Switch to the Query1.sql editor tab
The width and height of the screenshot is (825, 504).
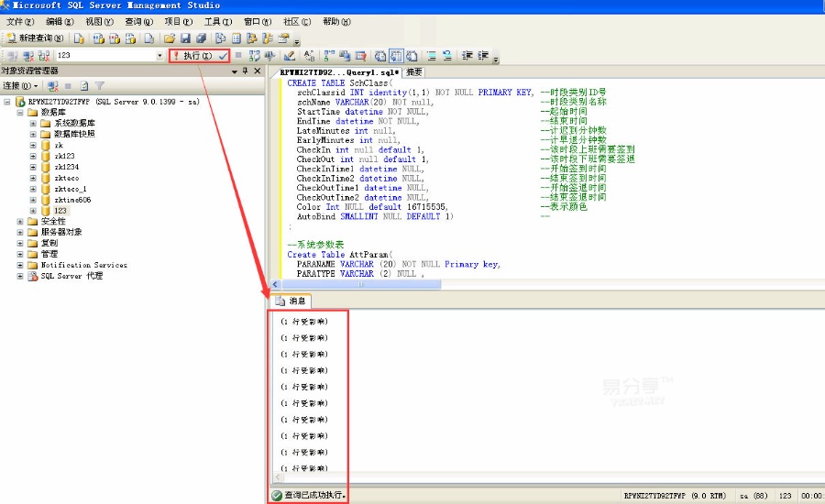pos(339,72)
